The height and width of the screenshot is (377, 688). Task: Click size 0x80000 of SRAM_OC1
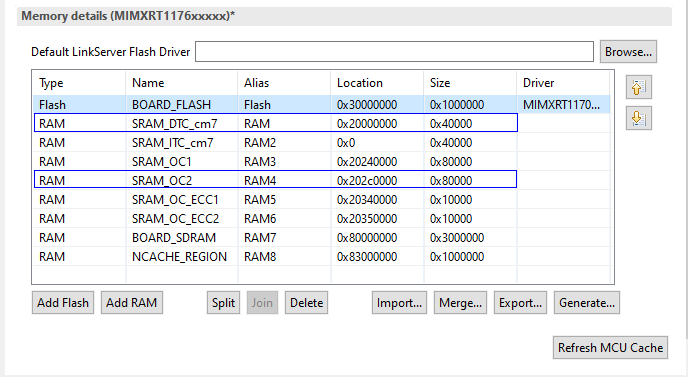tap(451, 162)
